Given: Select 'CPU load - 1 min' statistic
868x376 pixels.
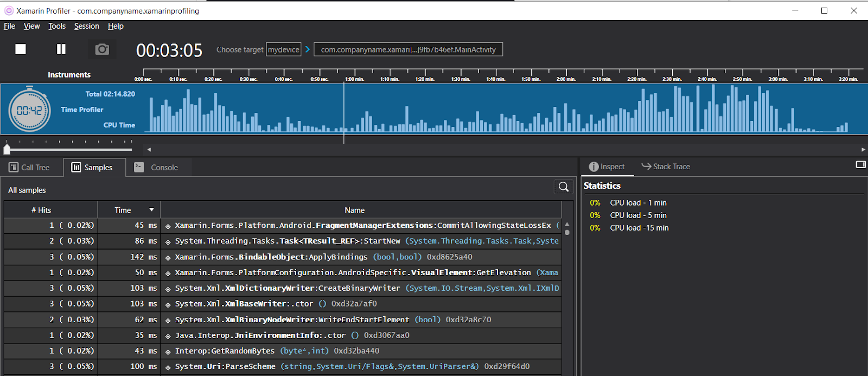Looking at the screenshot, I should point(639,203).
